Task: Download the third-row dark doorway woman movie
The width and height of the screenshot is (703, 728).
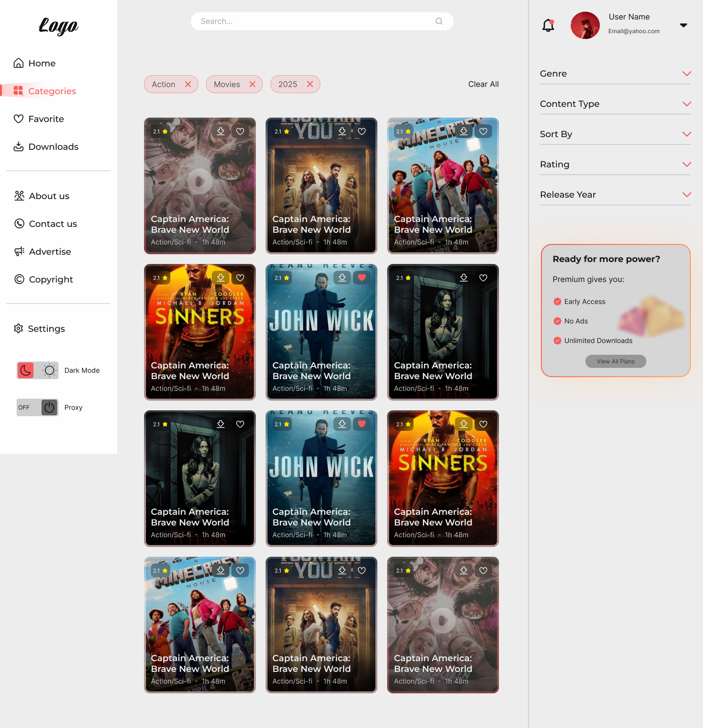Action: [x=221, y=424]
